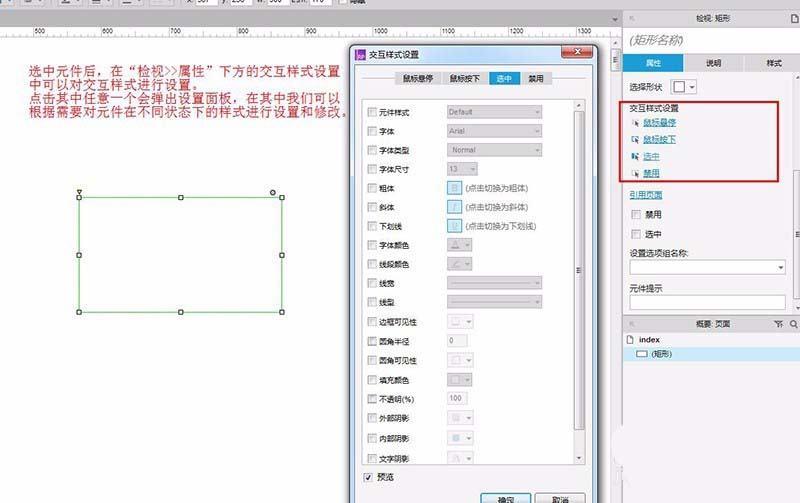Click outer shadow (外部阴影) icon button
The image size is (800, 503).
pos(460,418)
